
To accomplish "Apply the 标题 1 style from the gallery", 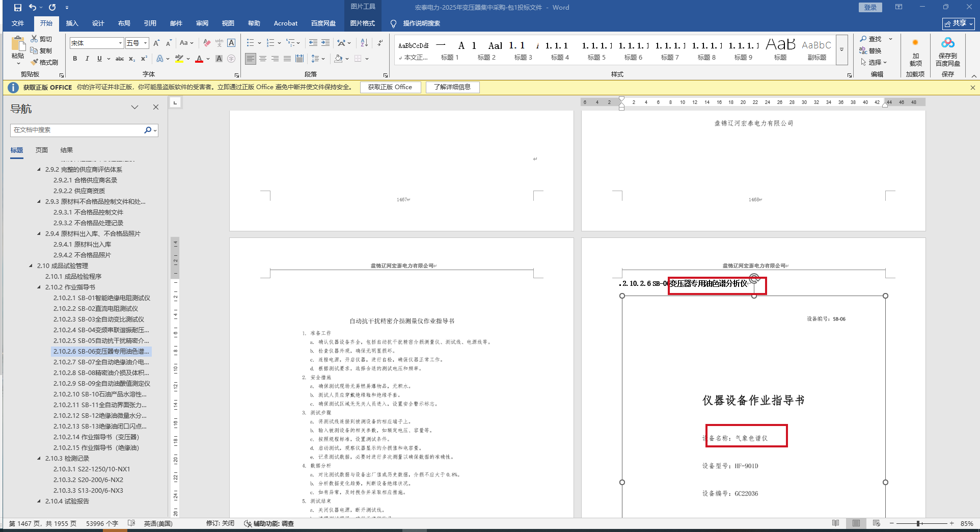I will click(x=450, y=50).
